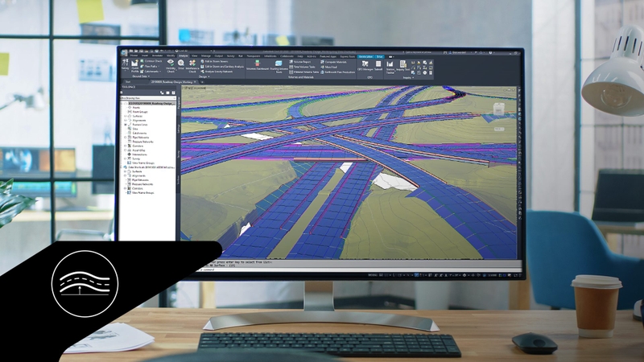The width and height of the screenshot is (644, 362).
Task: Open the View ribbon tab
Action: tap(195, 56)
